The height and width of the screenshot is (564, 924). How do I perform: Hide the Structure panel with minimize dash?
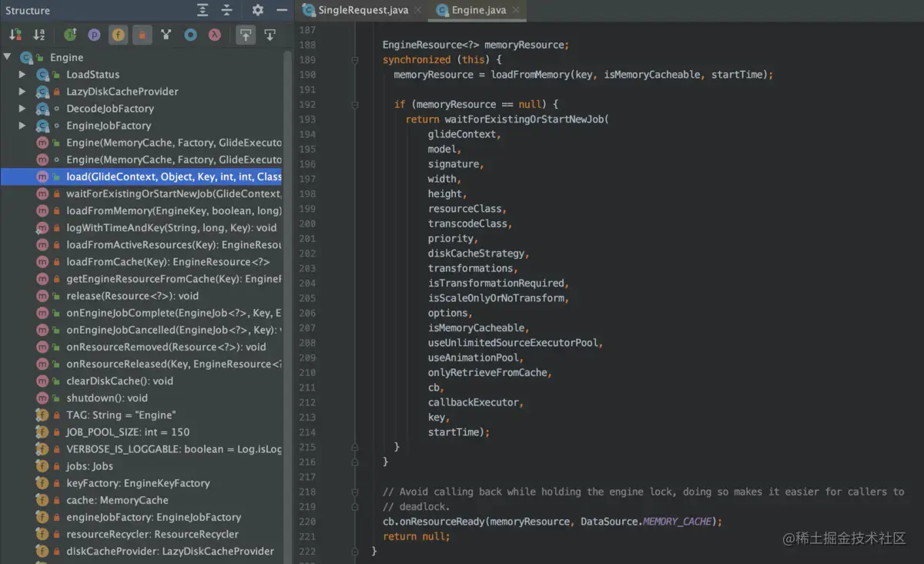coord(281,10)
